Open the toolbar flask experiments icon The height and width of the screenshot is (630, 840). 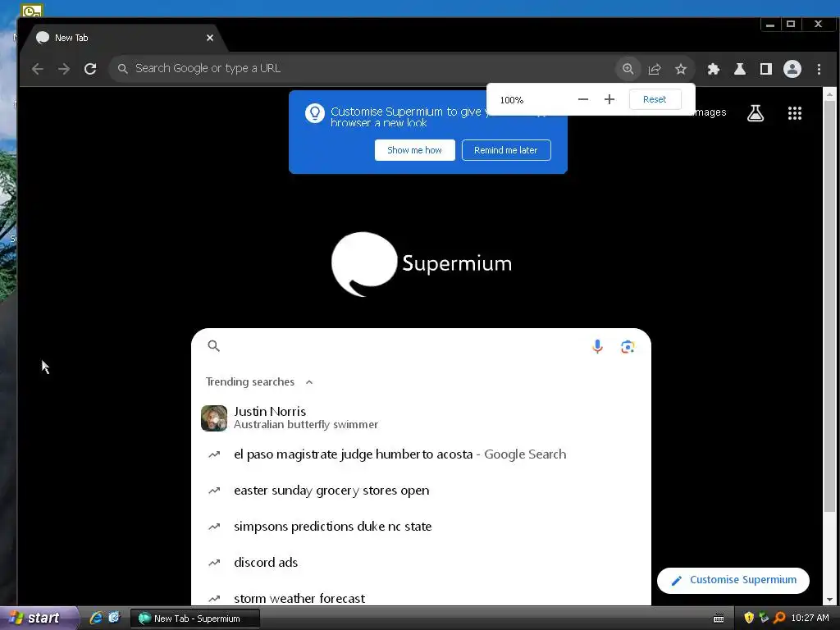pos(740,69)
